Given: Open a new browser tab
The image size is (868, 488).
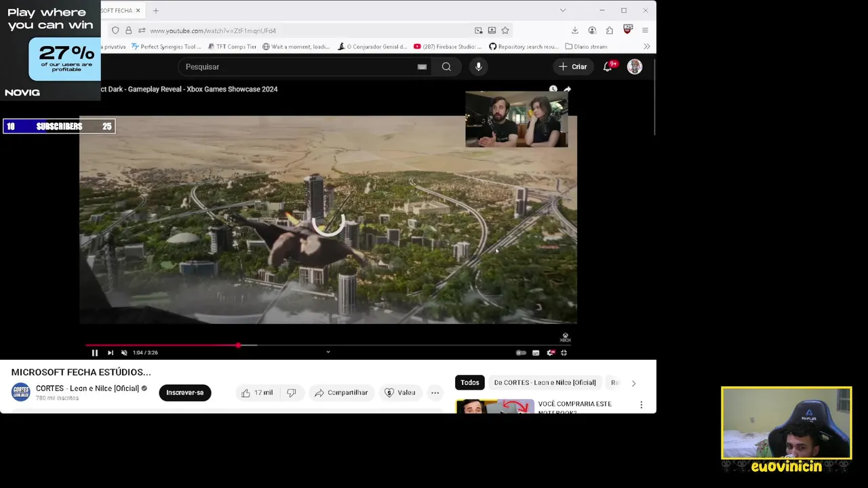Looking at the screenshot, I should pyautogui.click(x=156, y=10).
